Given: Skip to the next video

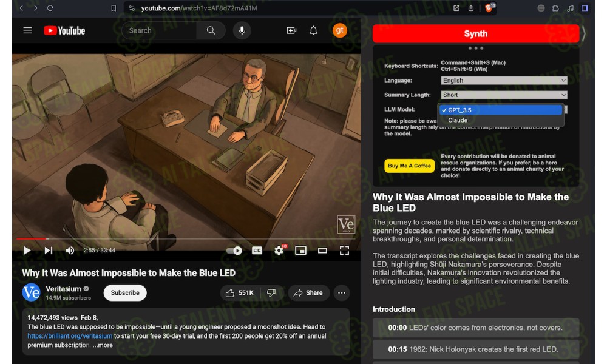Looking at the screenshot, I should click(49, 251).
